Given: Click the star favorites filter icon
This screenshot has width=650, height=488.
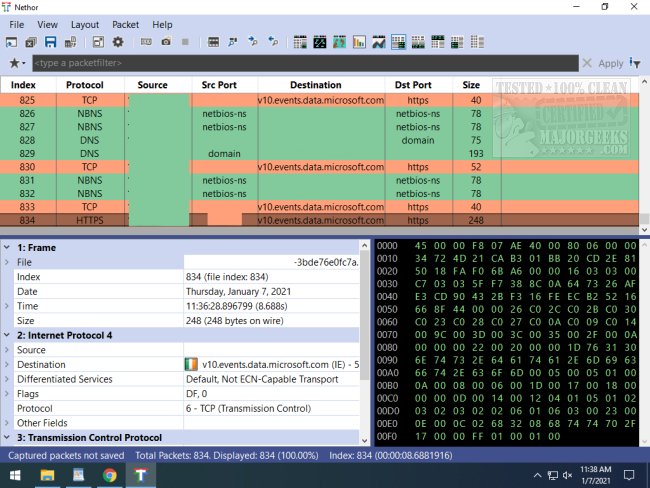Looking at the screenshot, I should pos(13,63).
